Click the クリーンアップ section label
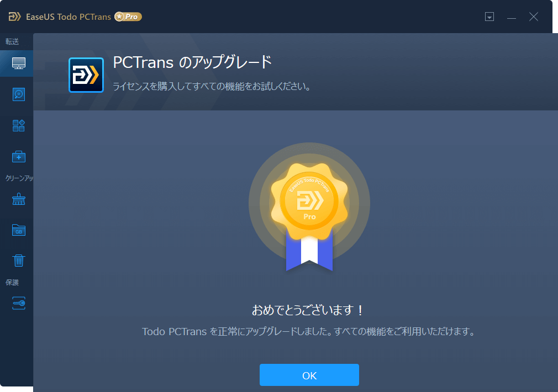Viewport: 558px width, 392px height. (x=19, y=178)
